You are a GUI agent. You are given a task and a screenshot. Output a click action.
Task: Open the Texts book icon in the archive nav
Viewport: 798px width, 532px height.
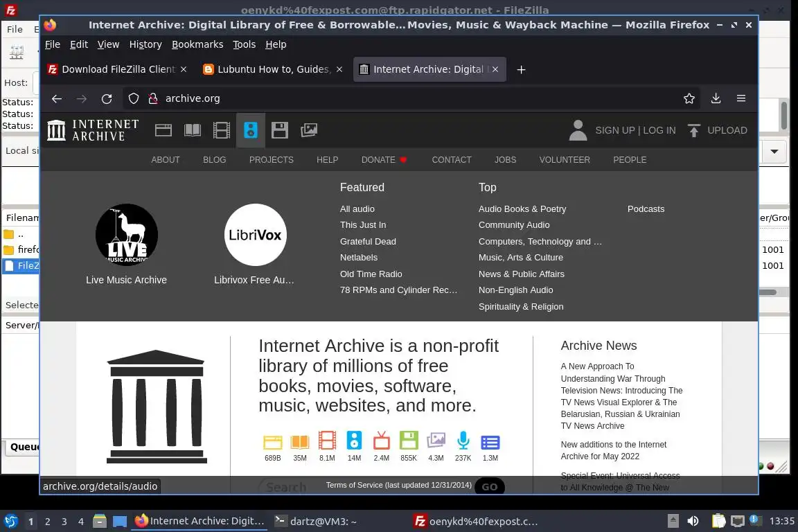[193, 130]
